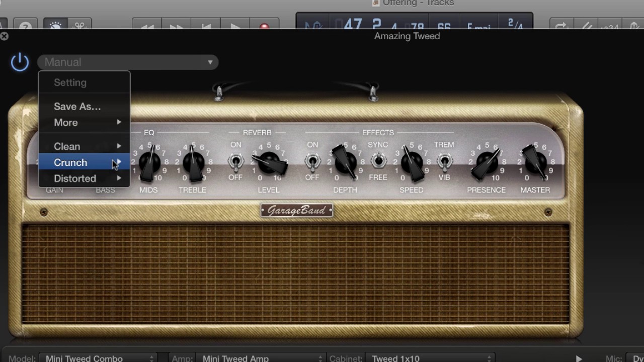This screenshot has width=644, height=362.
Task: Click the reverb LEVEL knob
Action: point(269,162)
